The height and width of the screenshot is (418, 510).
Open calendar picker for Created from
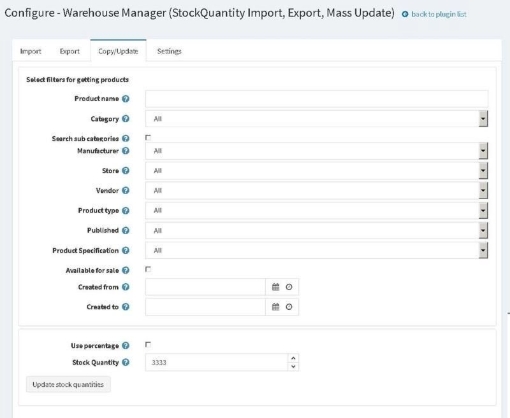click(275, 287)
